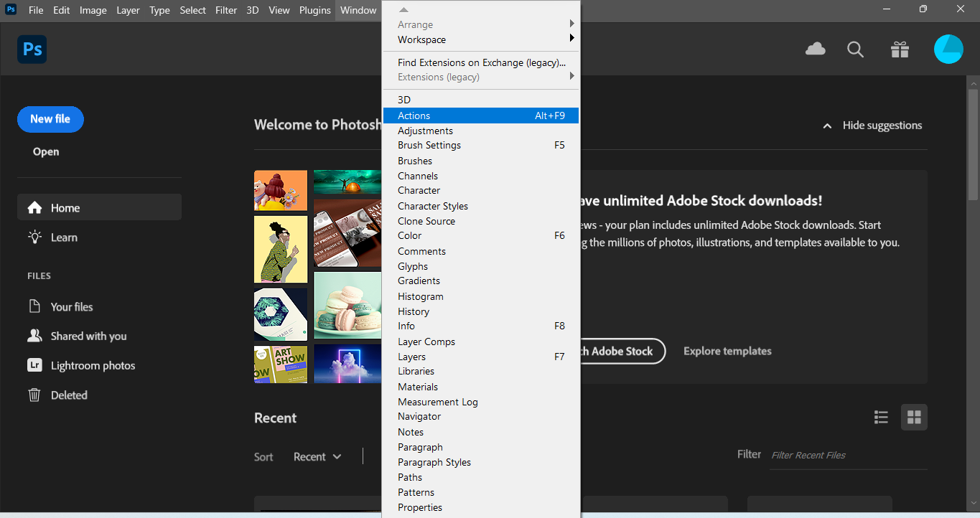
Task: Open the What's New gift icon
Action: 900,50
